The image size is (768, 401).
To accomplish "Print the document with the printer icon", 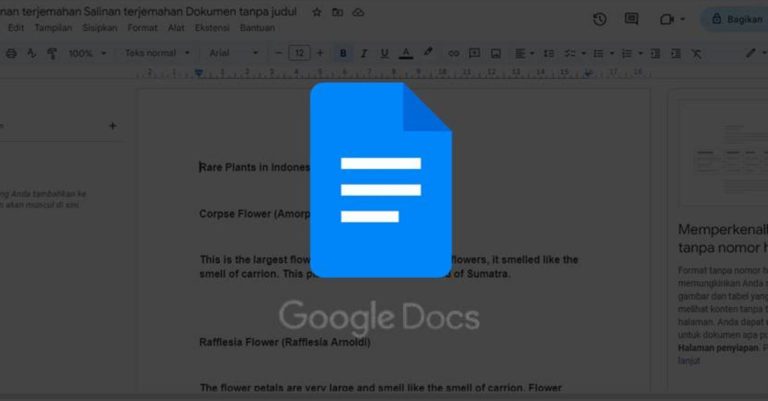I will point(11,53).
